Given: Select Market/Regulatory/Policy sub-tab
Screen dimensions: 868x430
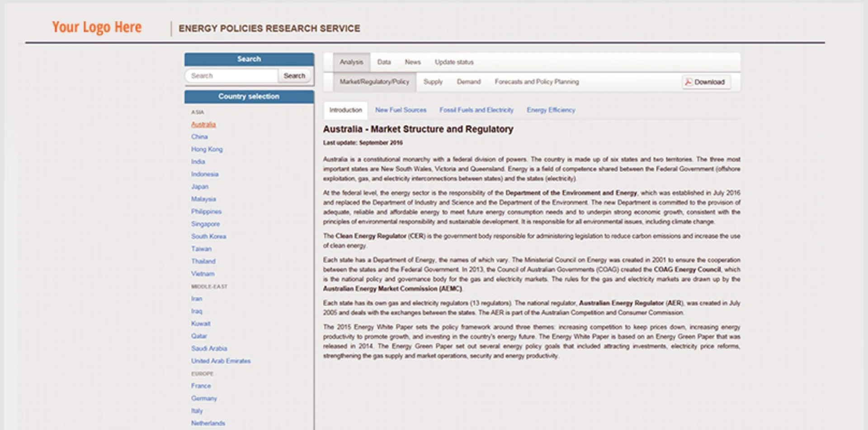Looking at the screenshot, I should [x=374, y=82].
